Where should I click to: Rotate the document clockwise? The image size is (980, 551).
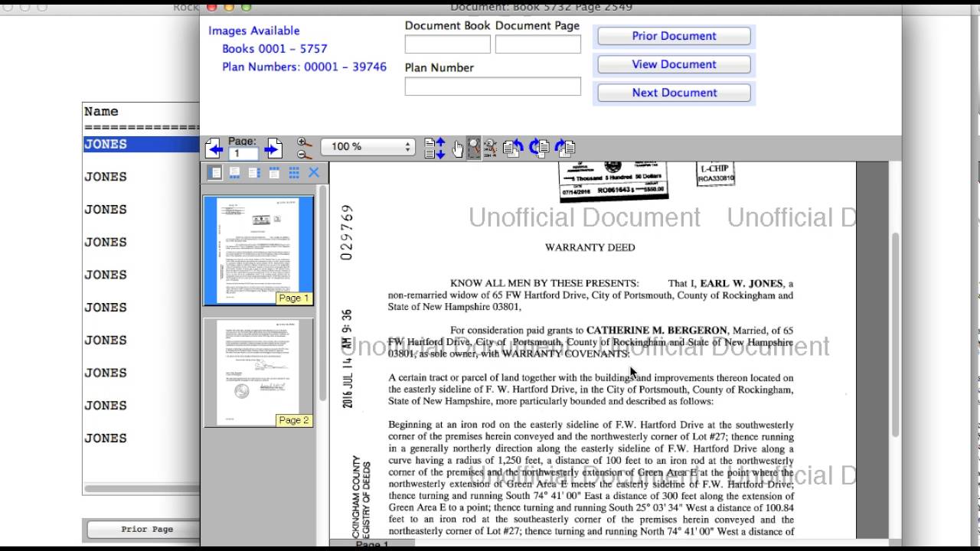point(565,148)
